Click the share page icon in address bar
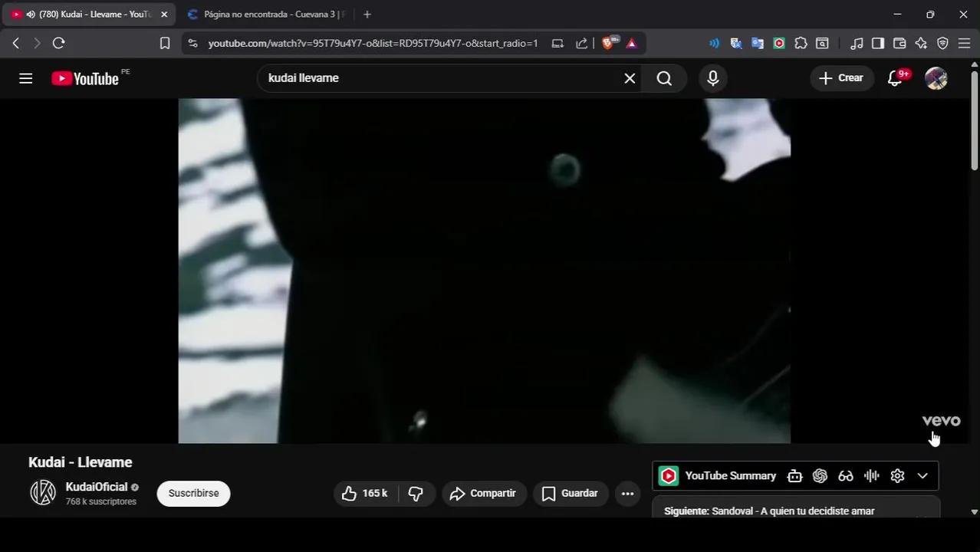 tap(582, 44)
